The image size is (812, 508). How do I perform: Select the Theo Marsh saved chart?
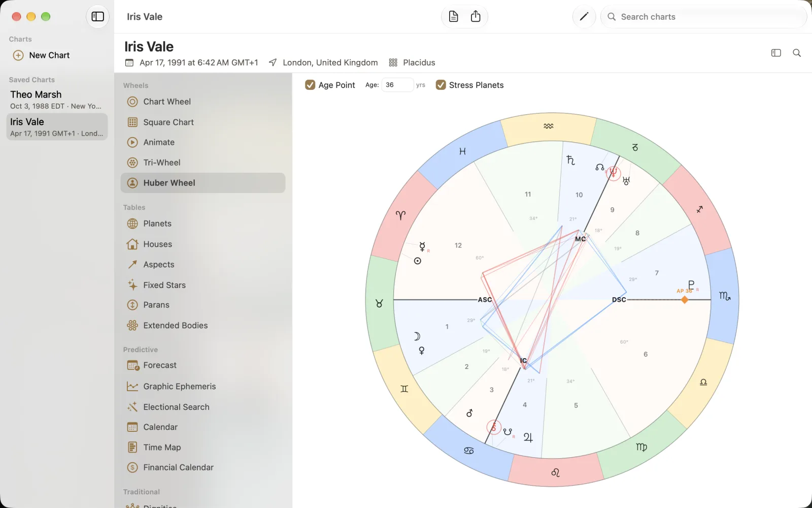(x=57, y=100)
